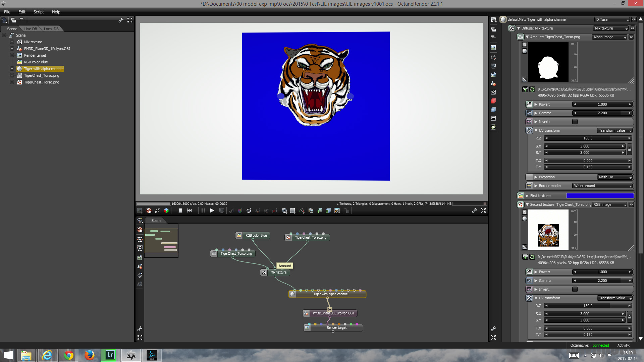
Task: Click the blue First texture color swatch
Action: pyautogui.click(x=600, y=196)
